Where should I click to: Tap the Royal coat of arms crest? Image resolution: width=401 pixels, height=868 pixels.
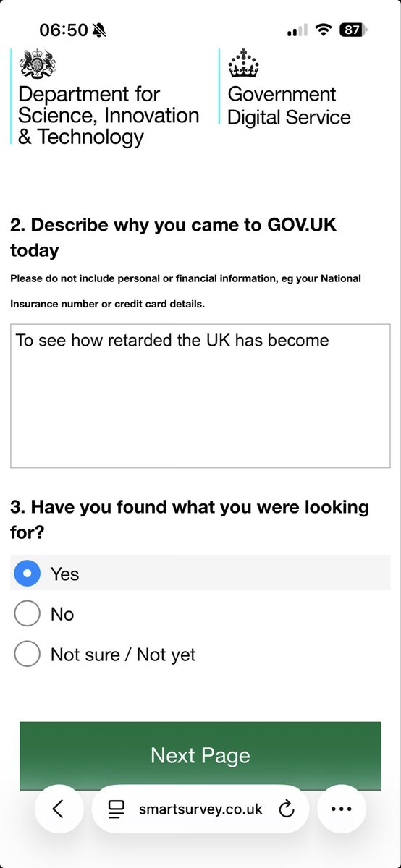coord(37,64)
